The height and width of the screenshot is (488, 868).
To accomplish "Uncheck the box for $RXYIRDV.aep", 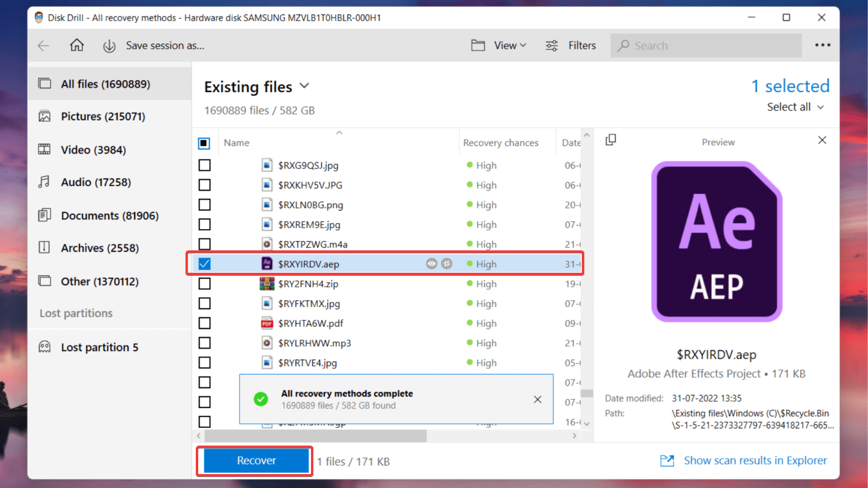I will coord(205,264).
